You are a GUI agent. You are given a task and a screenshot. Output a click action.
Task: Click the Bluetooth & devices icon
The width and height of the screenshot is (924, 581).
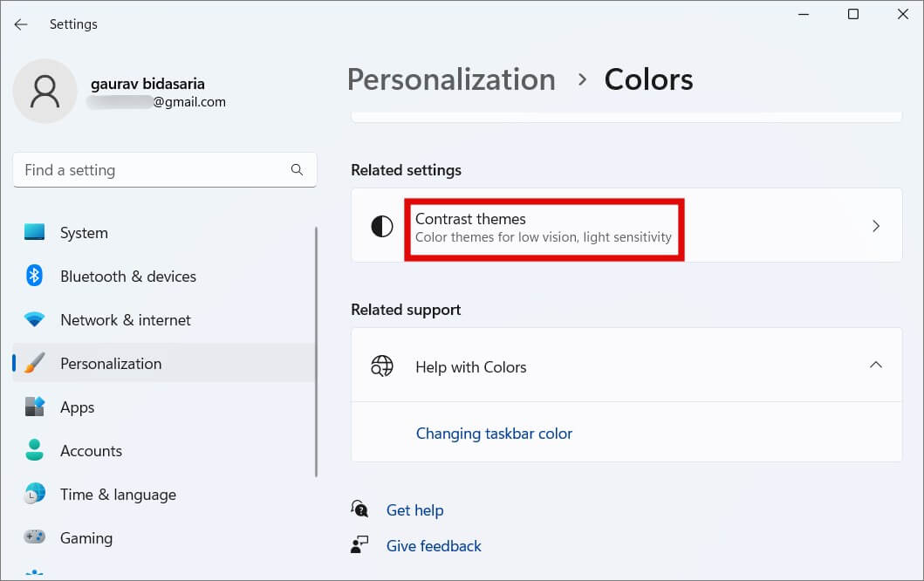[34, 277]
